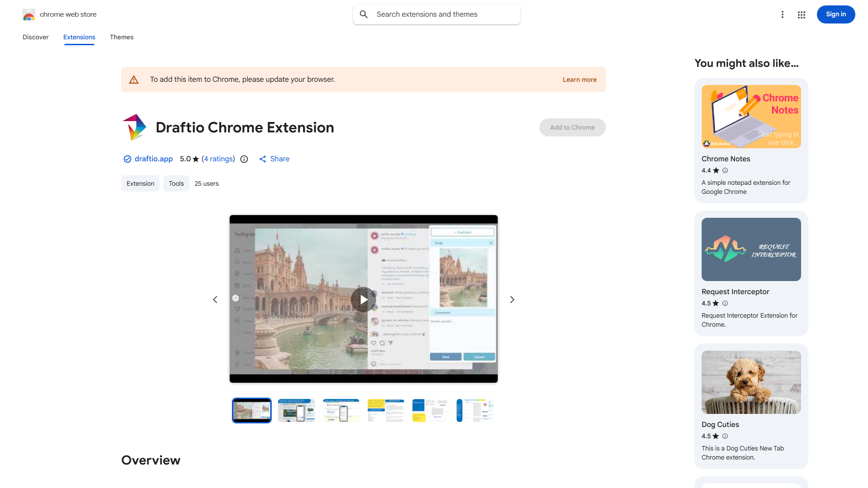Click the ratings info circle icon
This screenshot has width=868, height=488.
click(x=244, y=159)
